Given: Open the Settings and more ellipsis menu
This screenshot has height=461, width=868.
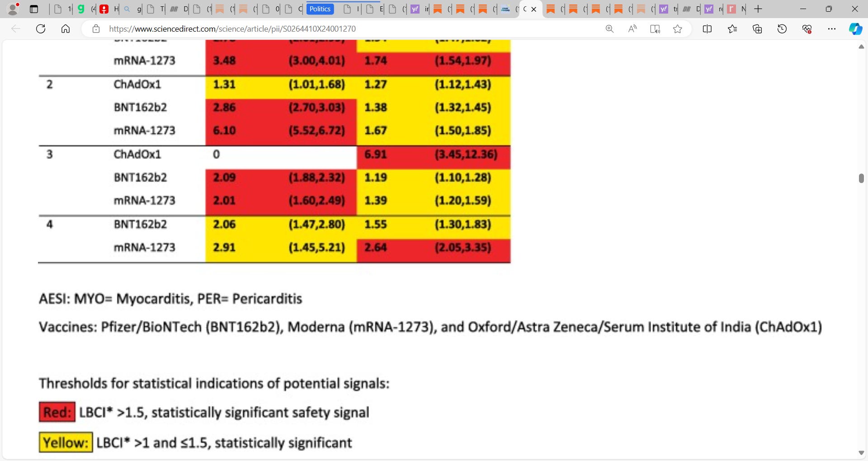Looking at the screenshot, I should (x=832, y=29).
